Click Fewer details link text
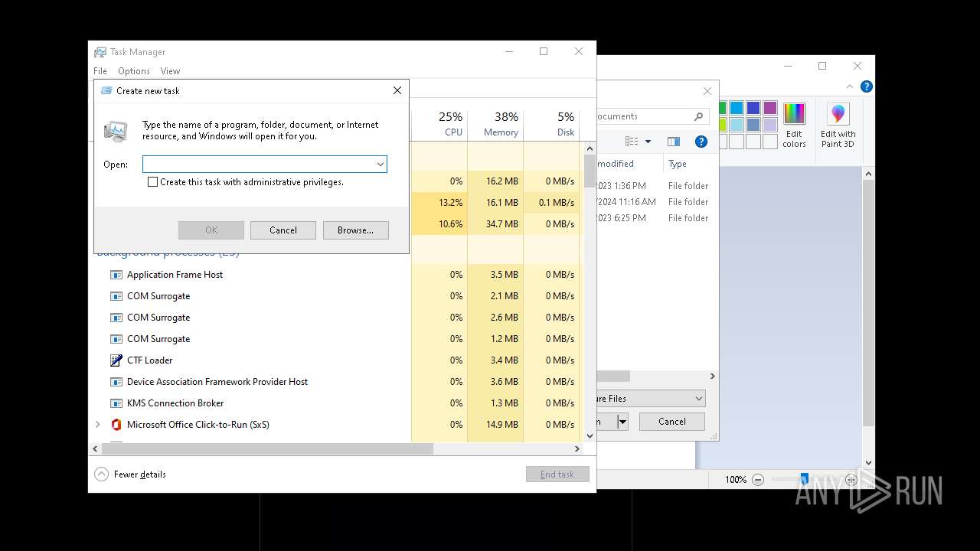This screenshot has height=551, width=980. pyautogui.click(x=140, y=474)
